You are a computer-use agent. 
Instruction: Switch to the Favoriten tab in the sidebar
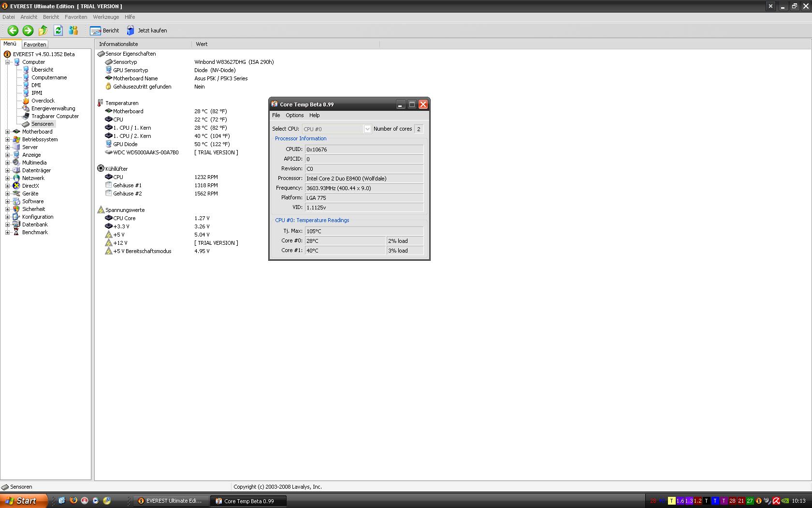pyautogui.click(x=35, y=44)
